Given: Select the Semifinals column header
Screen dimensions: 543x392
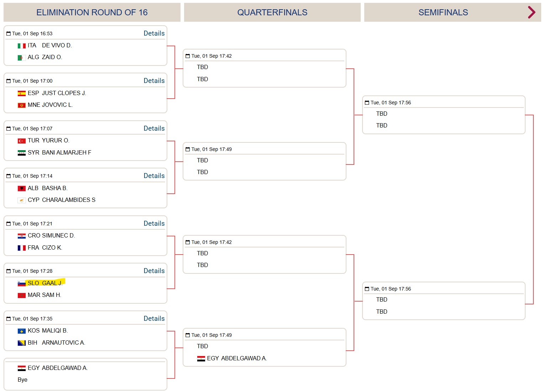Looking at the screenshot, I should (443, 12).
